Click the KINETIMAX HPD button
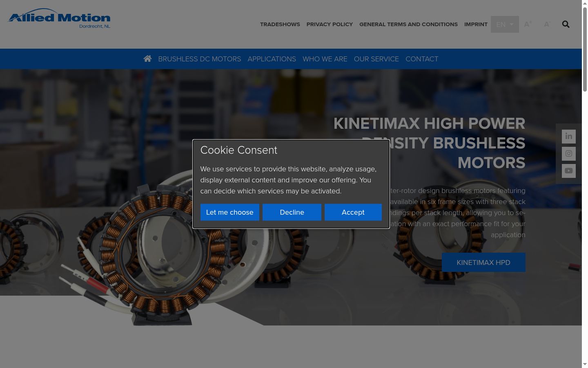Screen dimensions: 588x368 [x=483, y=263]
